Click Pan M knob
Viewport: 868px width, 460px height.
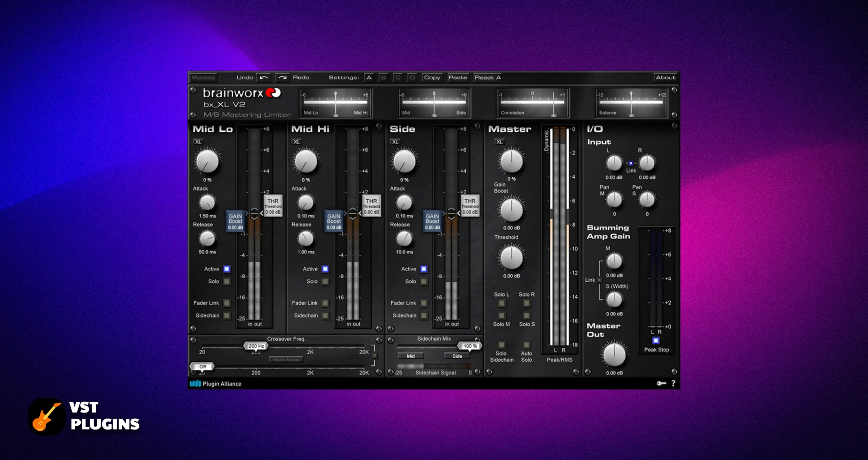(614, 200)
